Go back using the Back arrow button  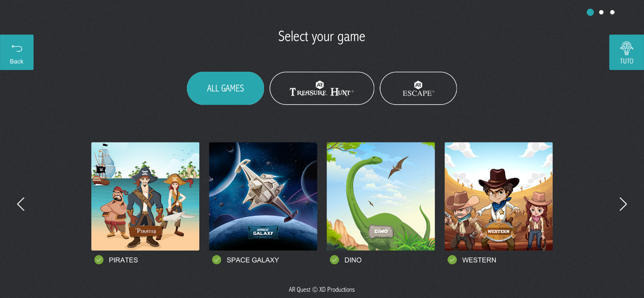(x=17, y=52)
